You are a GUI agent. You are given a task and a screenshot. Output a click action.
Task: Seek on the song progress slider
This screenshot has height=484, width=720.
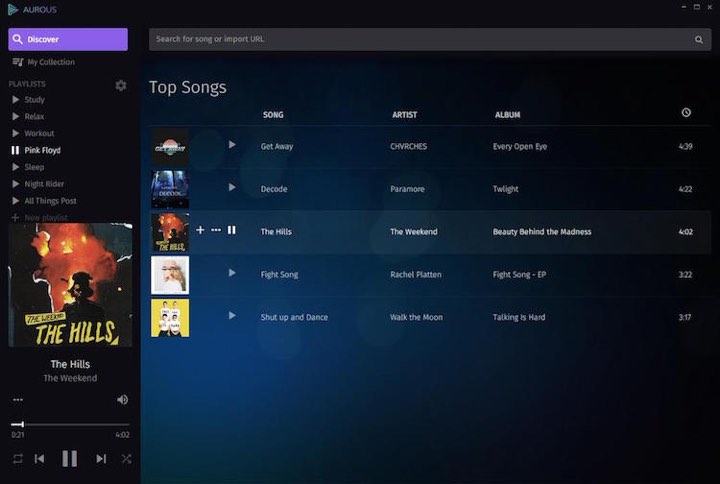pos(70,424)
